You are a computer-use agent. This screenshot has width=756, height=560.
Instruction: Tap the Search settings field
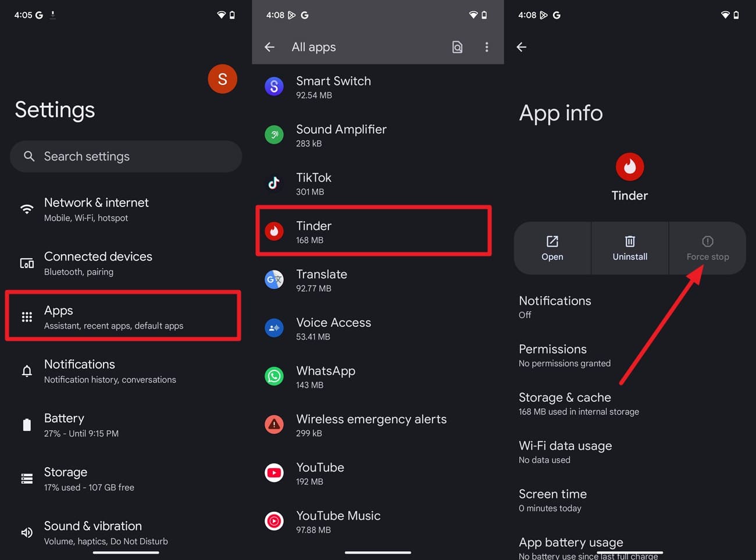click(x=126, y=156)
